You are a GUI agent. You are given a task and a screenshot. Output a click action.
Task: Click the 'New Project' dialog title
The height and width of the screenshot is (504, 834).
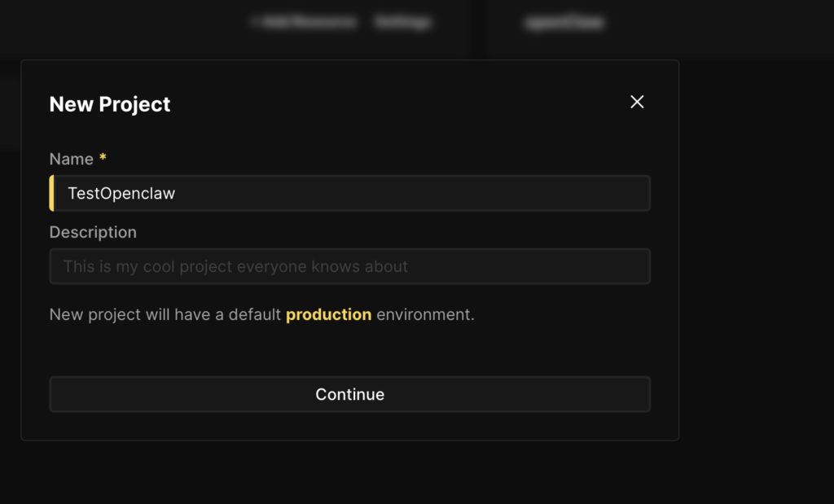coord(110,104)
